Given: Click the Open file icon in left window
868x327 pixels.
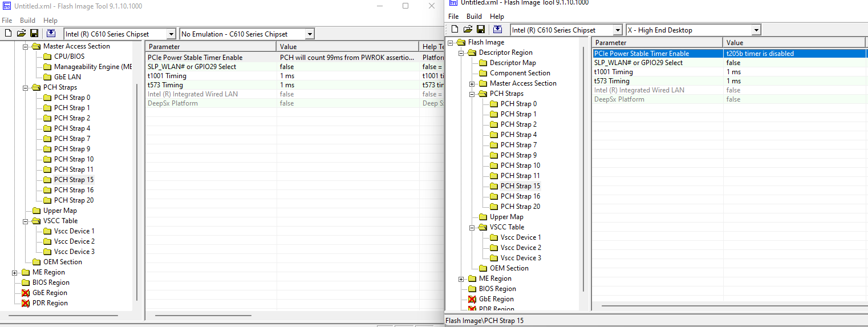Looking at the screenshot, I should pyautogui.click(x=21, y=34).
